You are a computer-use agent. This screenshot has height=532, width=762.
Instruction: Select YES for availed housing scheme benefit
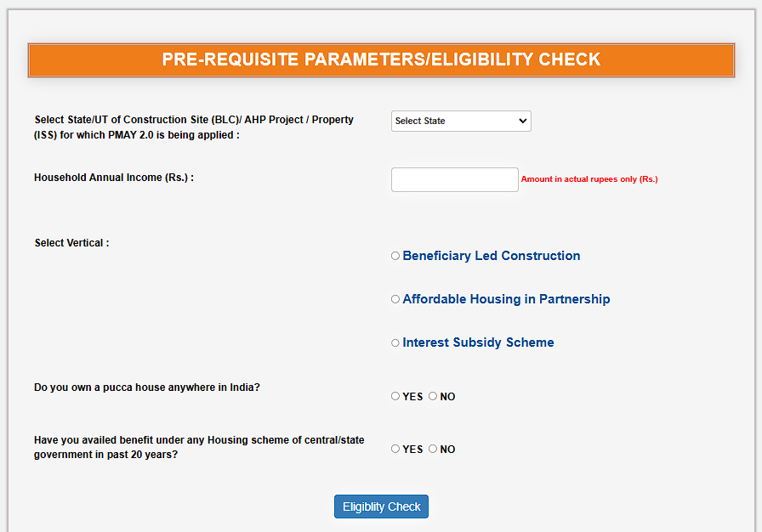click(x=395, y=449)
